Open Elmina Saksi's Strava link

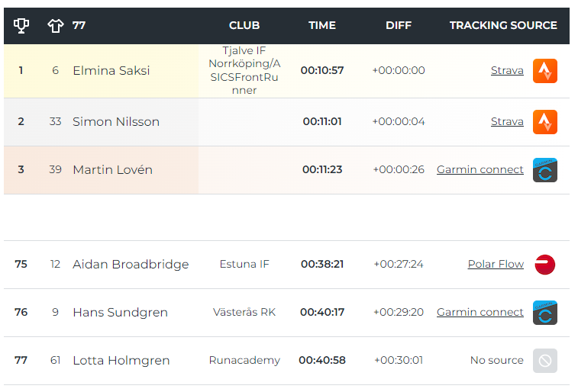pos(507,70)
